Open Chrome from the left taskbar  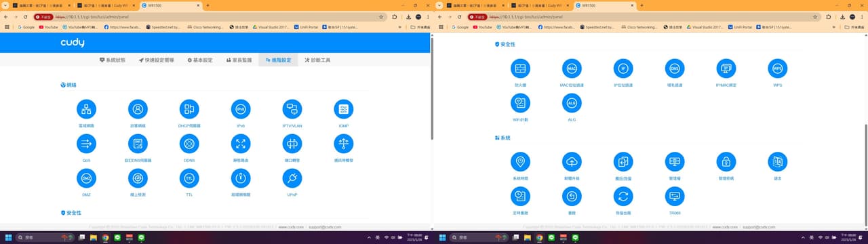pos(105,238)
